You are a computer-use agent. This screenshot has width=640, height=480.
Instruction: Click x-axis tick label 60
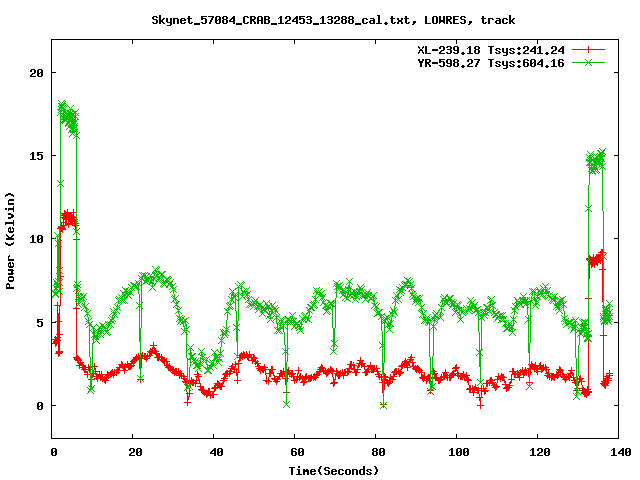click(298, 452)
